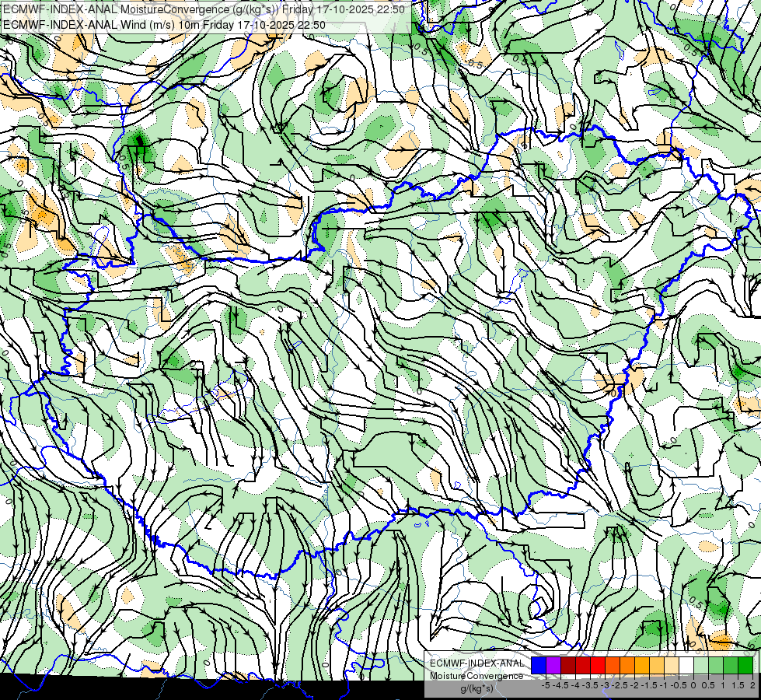Click the -1.5 tick label on legend
761x700 pixels.
click(649, 685)
